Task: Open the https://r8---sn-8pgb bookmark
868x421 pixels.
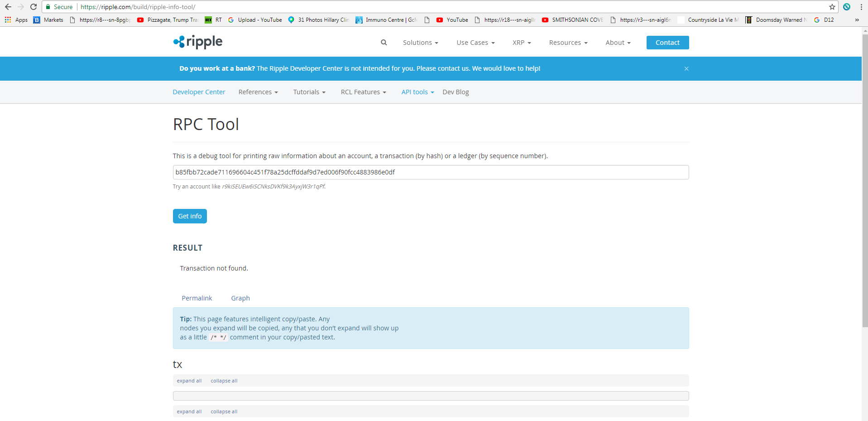Action: (x=100, y=20)
